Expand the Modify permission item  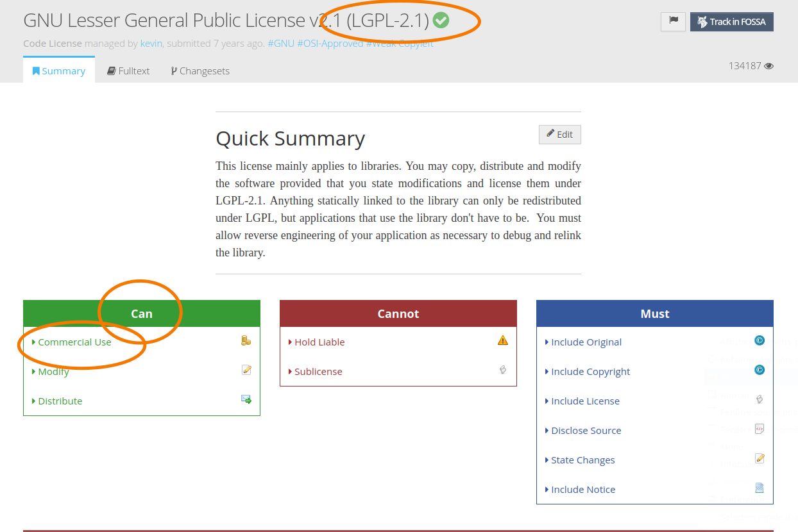pyautogui.click(x=51, y=372)
